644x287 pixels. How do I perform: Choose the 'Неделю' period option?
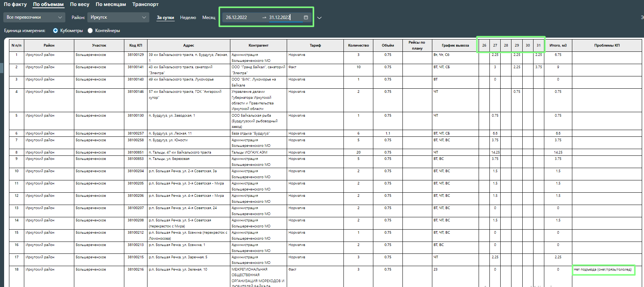pos(188,18)
